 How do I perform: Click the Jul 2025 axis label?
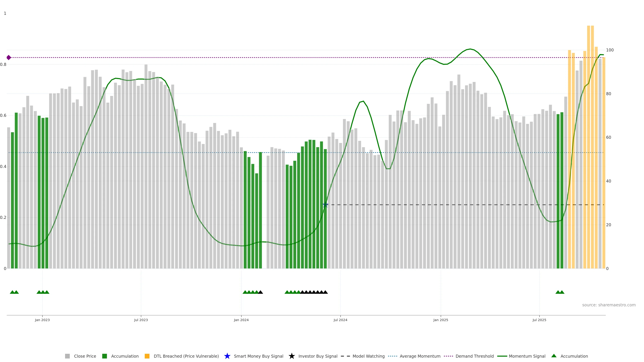pyautogui.click(x=539, y=320)
